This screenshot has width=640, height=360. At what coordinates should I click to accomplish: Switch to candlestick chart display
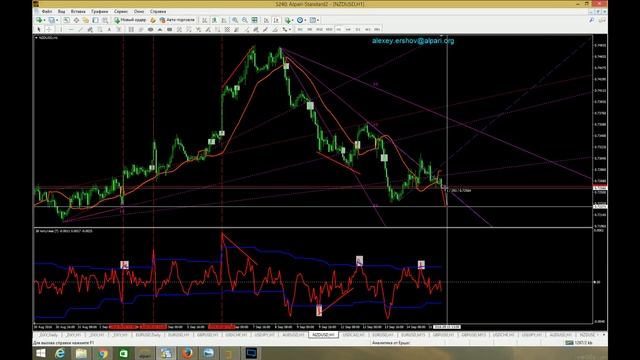pyautogui.click(x=214, y=20)
